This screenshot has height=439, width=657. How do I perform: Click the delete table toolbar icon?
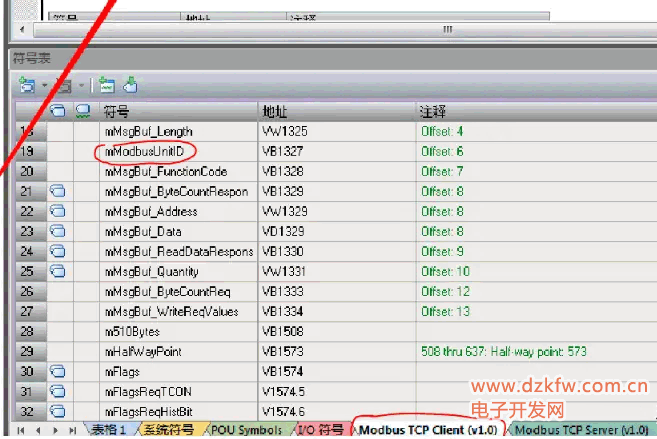point(62,86)
